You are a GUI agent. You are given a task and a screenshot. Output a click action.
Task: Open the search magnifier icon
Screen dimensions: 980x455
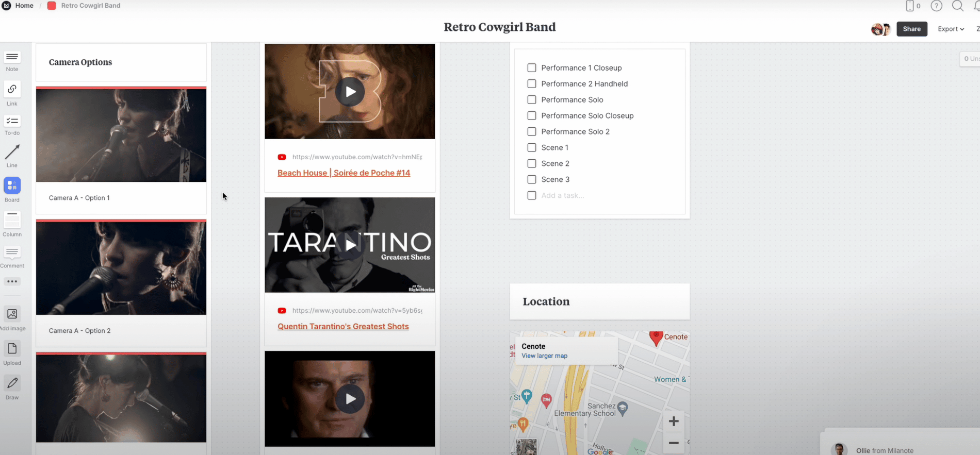(x=957, y=6)
